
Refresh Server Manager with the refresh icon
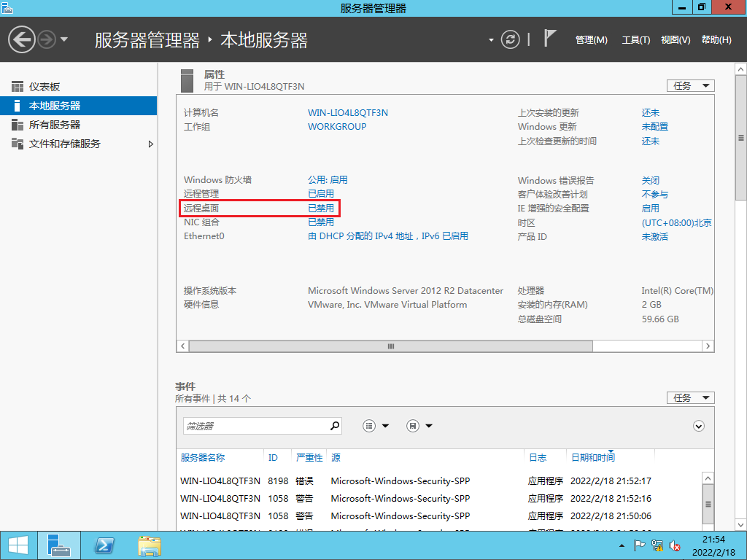[510, 39]
